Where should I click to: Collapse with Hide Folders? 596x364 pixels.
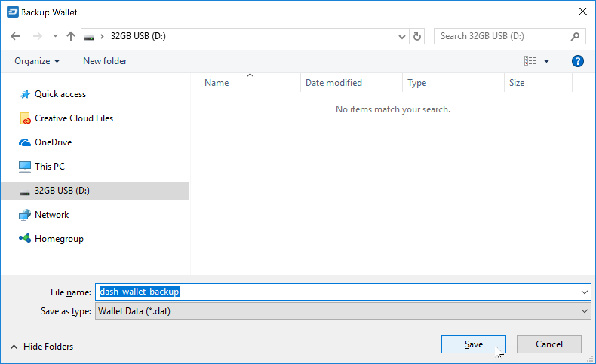click(x=42, y=347)
